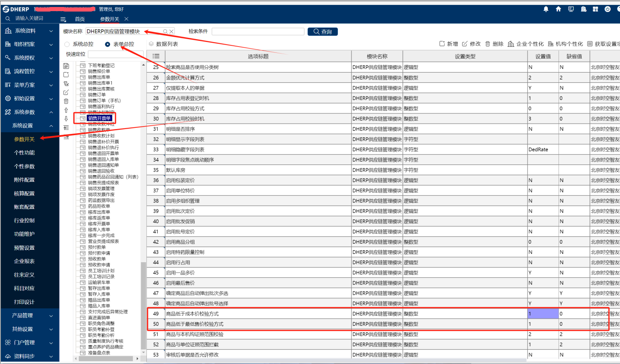Screen dimensions: 620x364
Task: Switch to the 参数开关 tab
Action: (109, 19)
